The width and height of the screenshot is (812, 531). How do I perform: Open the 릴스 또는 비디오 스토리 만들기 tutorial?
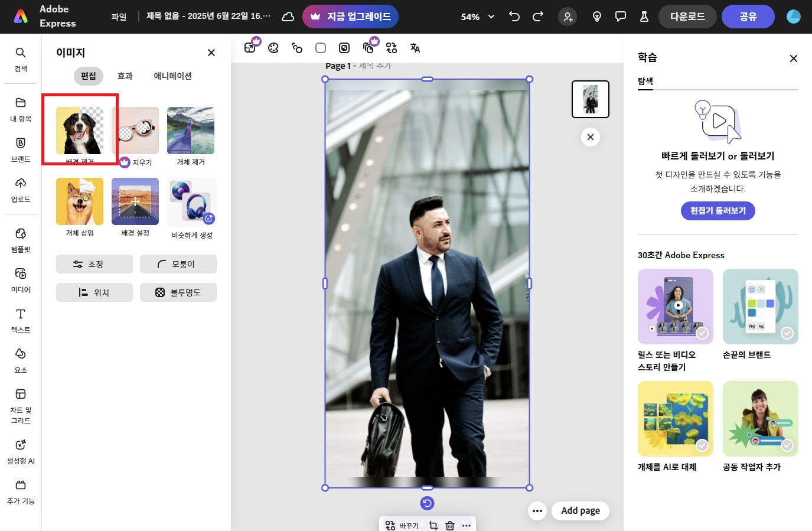point(676,307)
